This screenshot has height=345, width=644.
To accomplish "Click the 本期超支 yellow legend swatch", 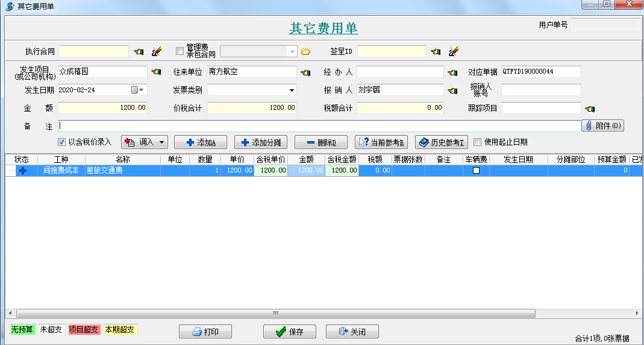I will tap(120, 330).
